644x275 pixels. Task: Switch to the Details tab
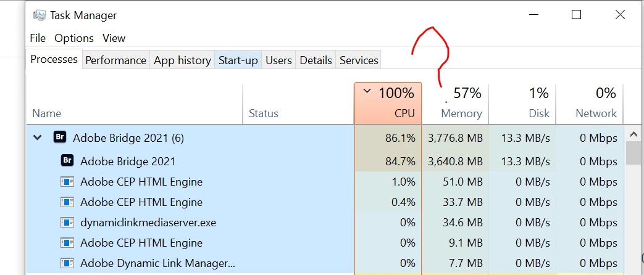pos(316,60)
